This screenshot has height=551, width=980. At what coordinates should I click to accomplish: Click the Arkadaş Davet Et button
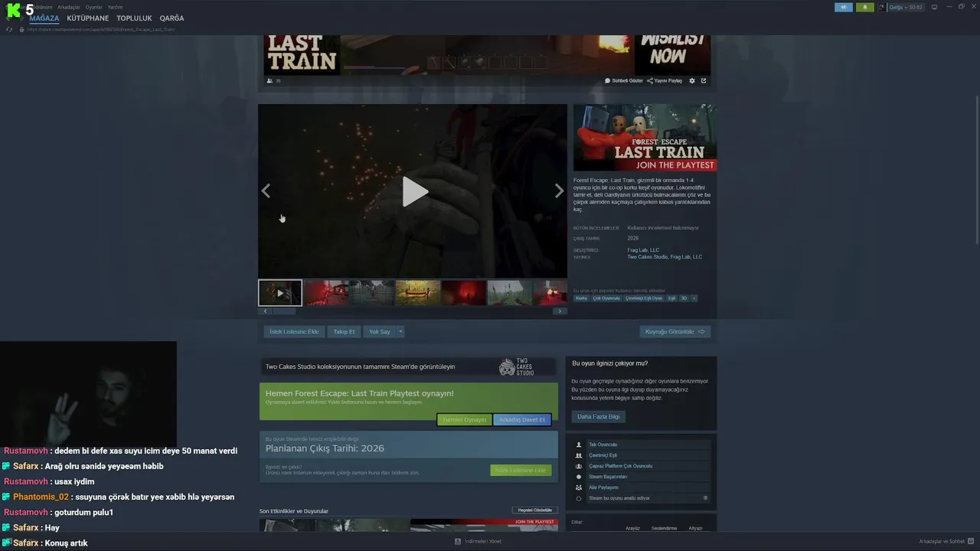click(522, 419)
